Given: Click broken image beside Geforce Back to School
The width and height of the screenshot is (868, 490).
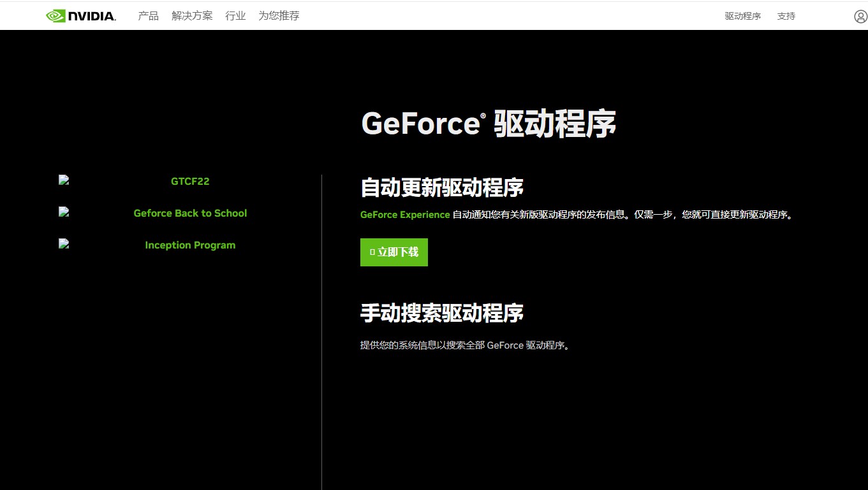Looking at the screenshot, I should tap(64, 212).
